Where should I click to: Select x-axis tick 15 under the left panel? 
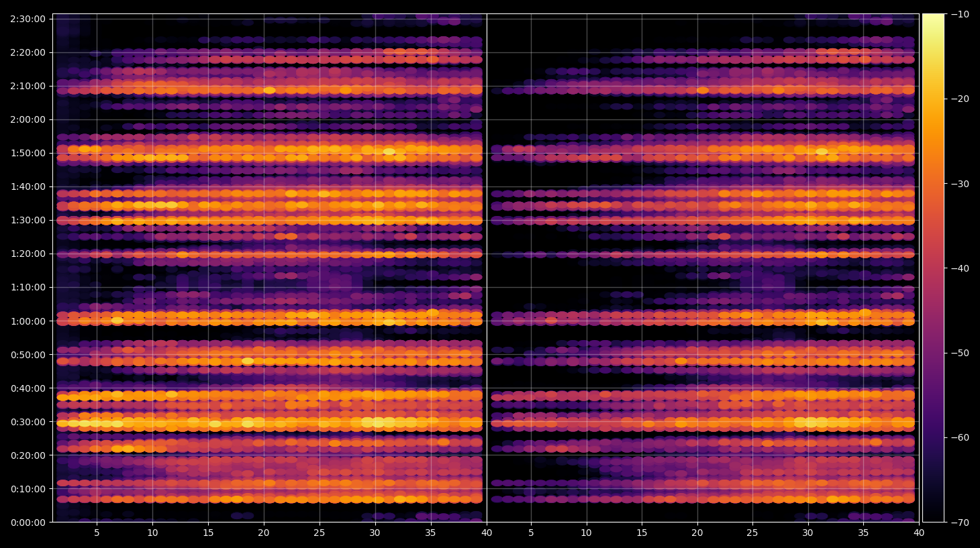208,533
